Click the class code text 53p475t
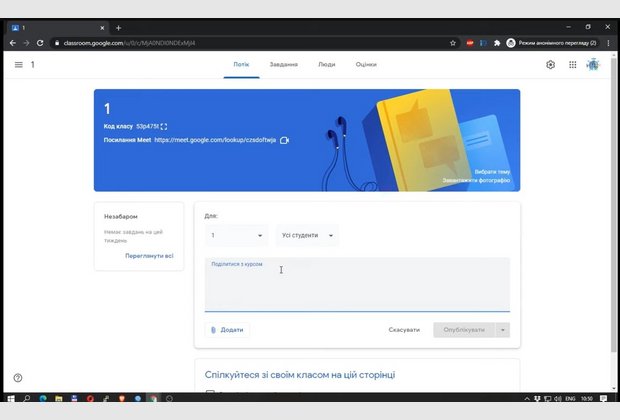Screen dimensions: 620x420 (147, 127)
